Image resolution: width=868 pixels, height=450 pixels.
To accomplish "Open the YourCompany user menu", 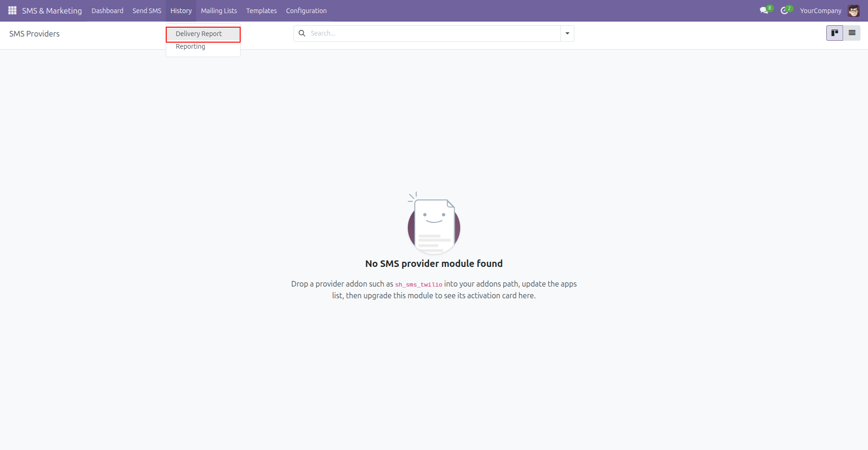I will (820, 10).
